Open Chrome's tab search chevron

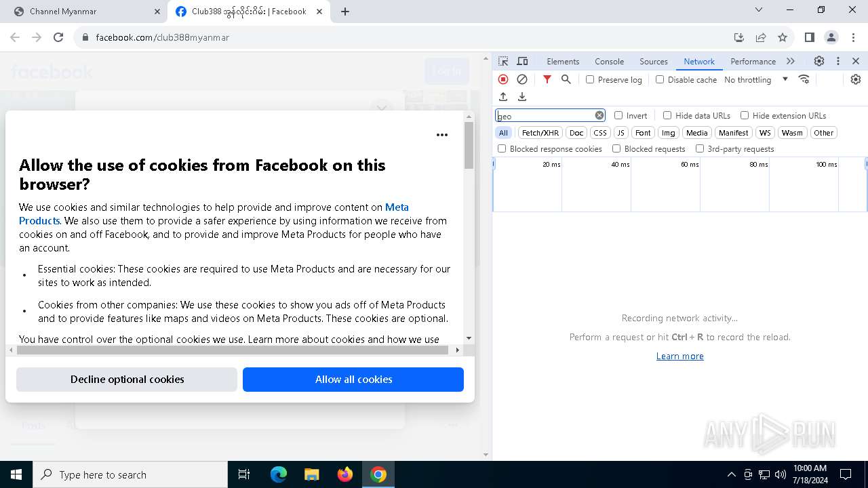[x=759, y=9]
